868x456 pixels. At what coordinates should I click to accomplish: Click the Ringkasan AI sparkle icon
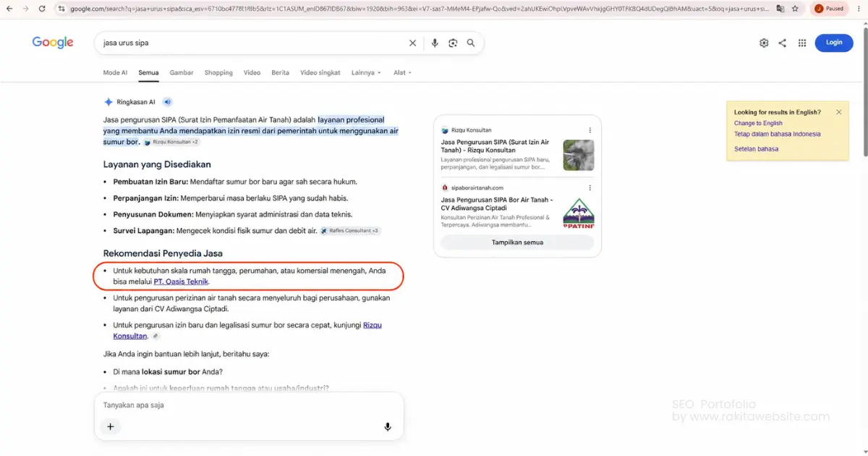coord(109,102)
